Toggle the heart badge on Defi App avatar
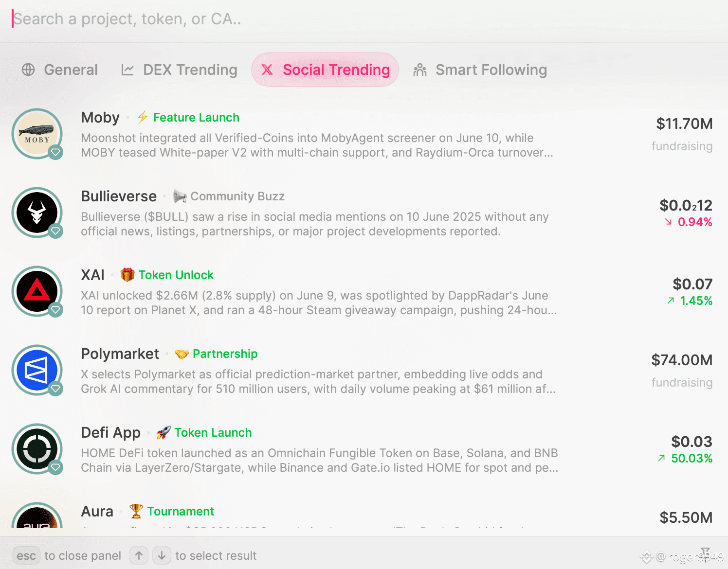Viewport: 728px width, 569px height. point(55,467)
